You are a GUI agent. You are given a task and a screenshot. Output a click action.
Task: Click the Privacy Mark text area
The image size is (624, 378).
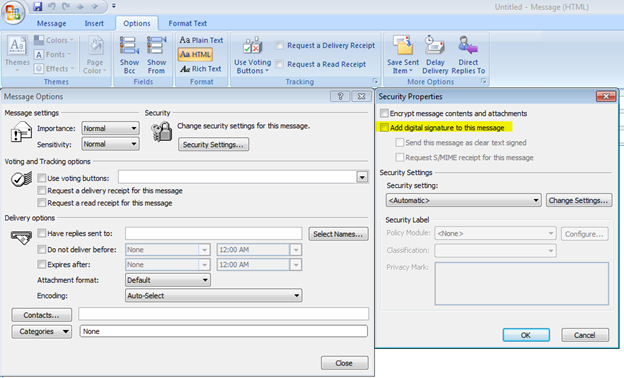pyautogui.click(x=521, y=283)
